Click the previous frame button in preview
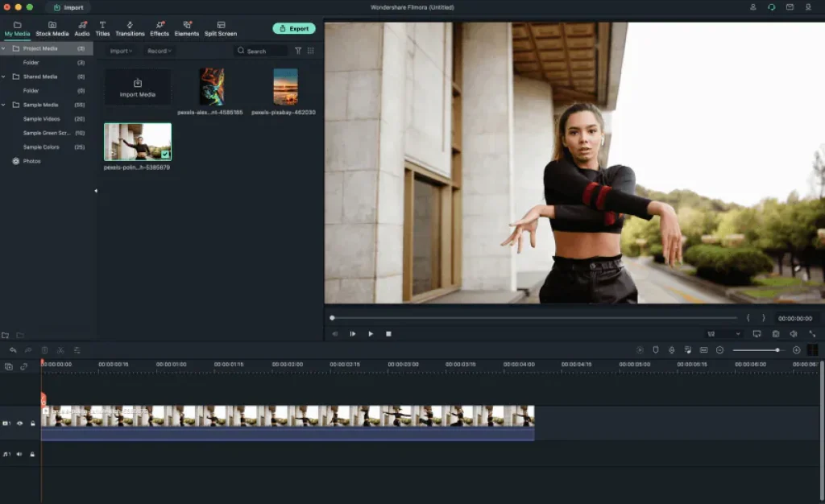825x504 pixels. coord(335,334)
